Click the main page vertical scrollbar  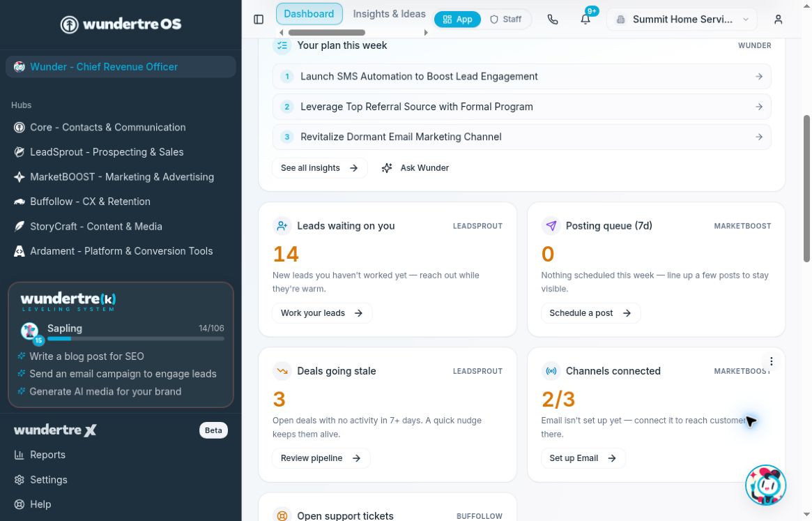tap(806, 189)
